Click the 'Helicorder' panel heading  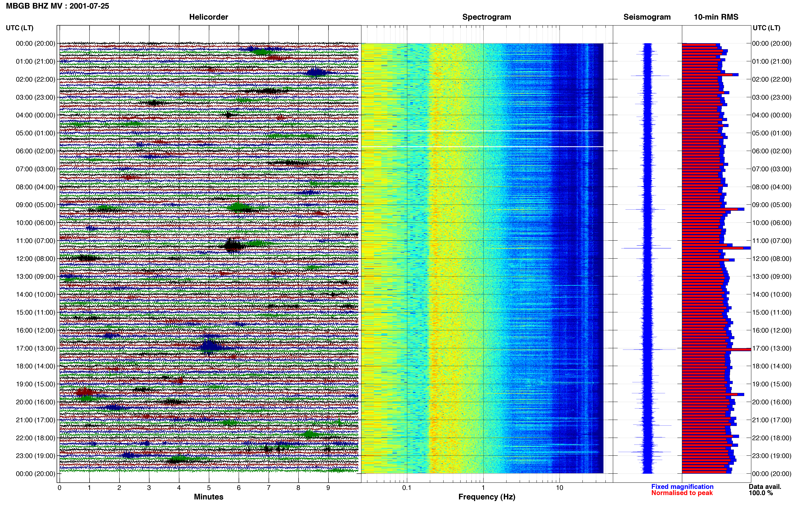[x=209, y=17]
